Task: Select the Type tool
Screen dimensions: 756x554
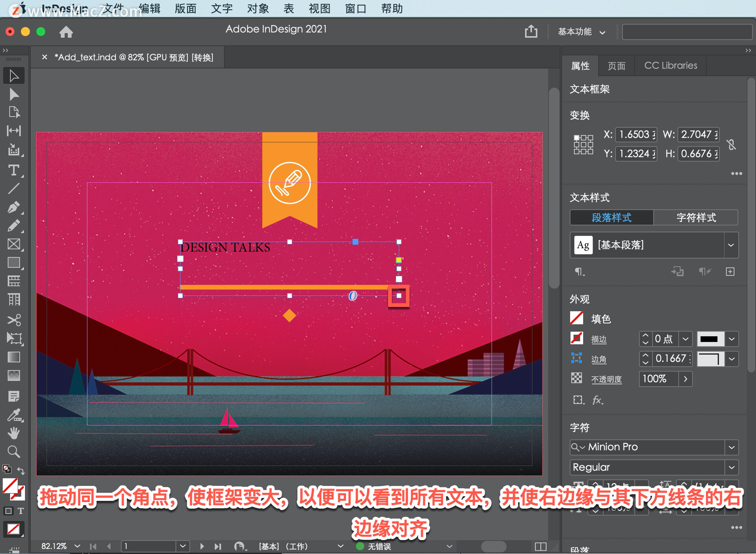Action: (14, 170)
